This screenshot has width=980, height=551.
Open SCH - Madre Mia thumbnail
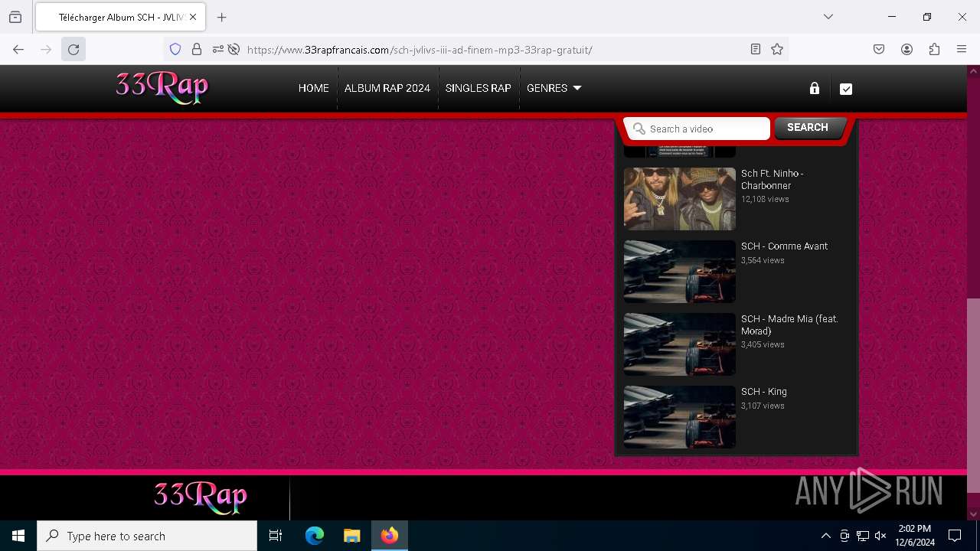click(x=679, y=344)
